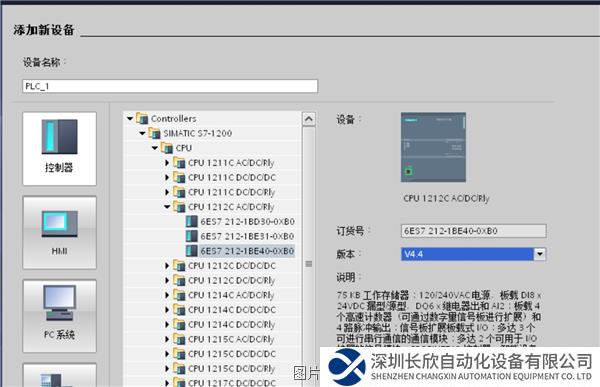Click the device tree scrollbar thumb
This screenshot has height=387, width=600.
(308, 263)
